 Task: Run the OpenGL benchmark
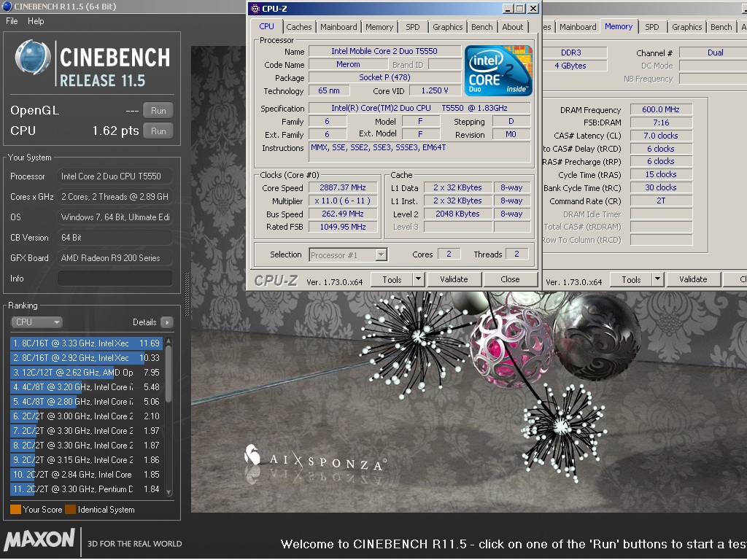158,111
